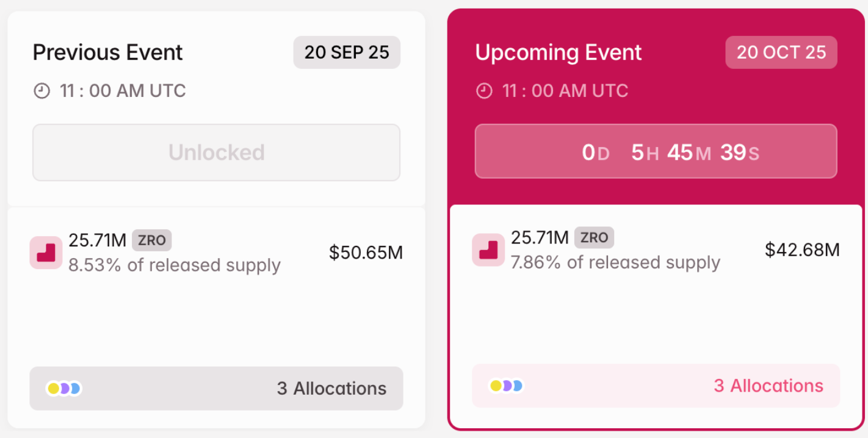The width and height of the screenshot is (868, 438).
Task: Click the ZRO token icon in Previous Event
Action: [x=46, y=253]
